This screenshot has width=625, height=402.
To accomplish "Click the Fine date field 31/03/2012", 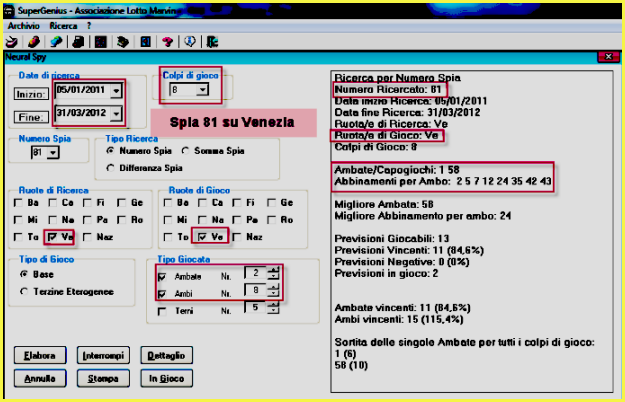I will [x=83, y=113].
